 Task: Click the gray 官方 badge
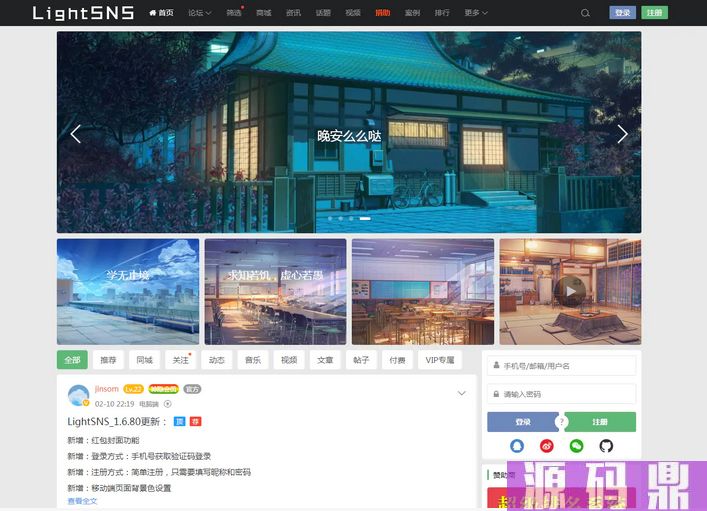click(193, 389)
